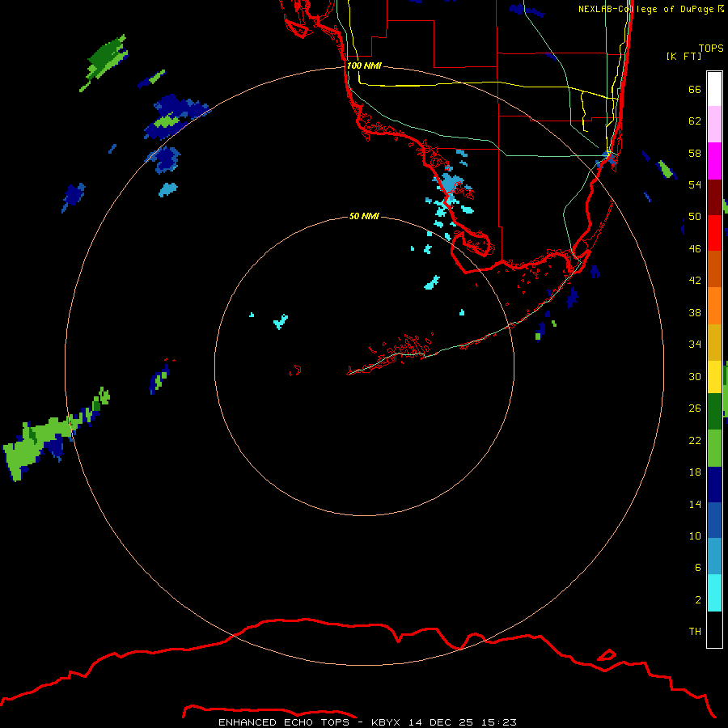This screenshot has height=728, width=728.
Task: Click the yellow legend swatch near 30
Action: pos(714,377)
